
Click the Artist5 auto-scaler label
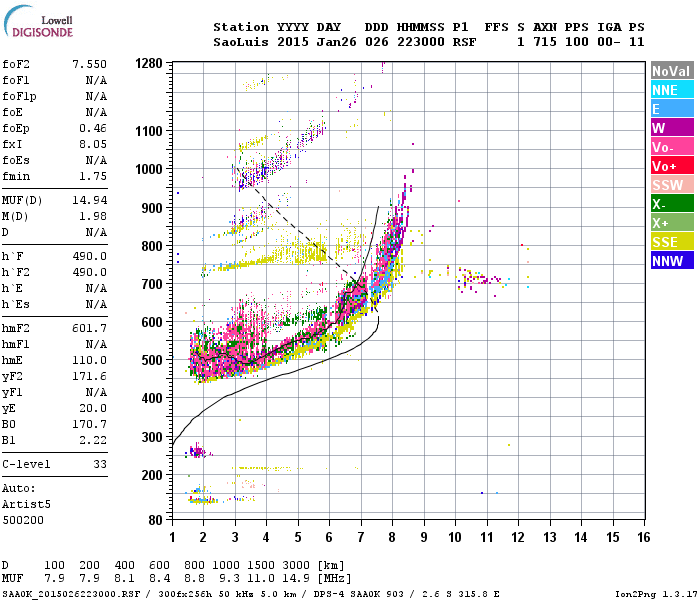point(26,504)
